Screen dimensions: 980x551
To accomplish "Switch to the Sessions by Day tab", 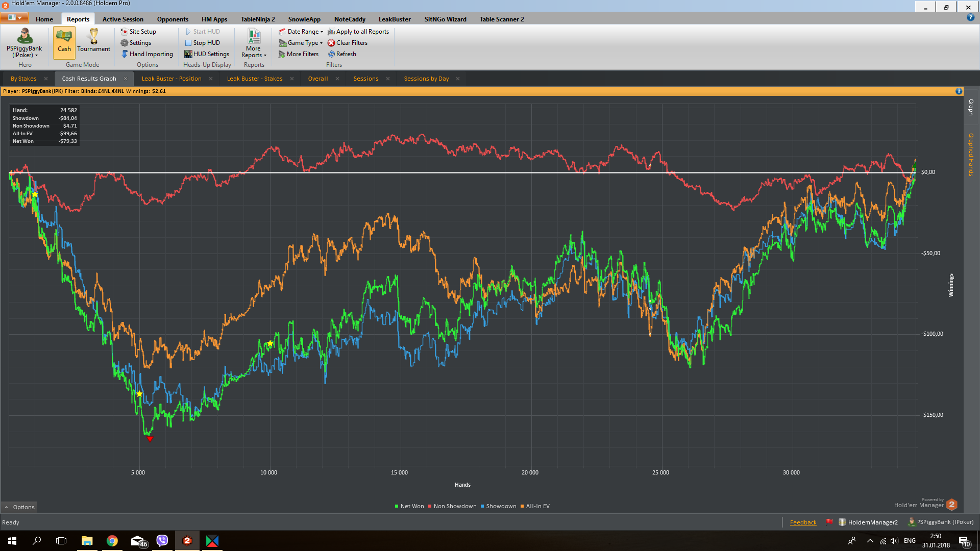I will [x=426, y=79].
